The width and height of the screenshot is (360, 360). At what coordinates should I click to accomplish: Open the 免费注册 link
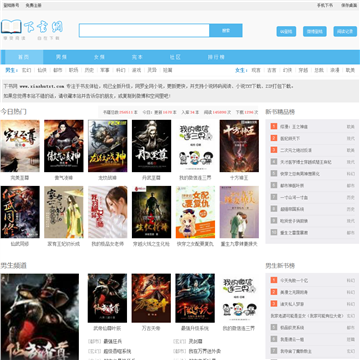tap(33, 5)
